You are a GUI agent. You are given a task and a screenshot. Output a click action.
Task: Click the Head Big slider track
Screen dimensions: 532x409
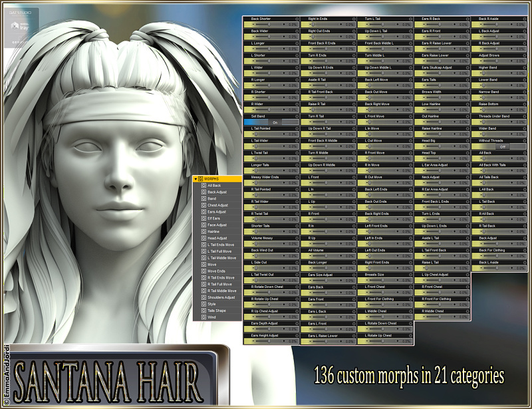(x=439, y=146)
